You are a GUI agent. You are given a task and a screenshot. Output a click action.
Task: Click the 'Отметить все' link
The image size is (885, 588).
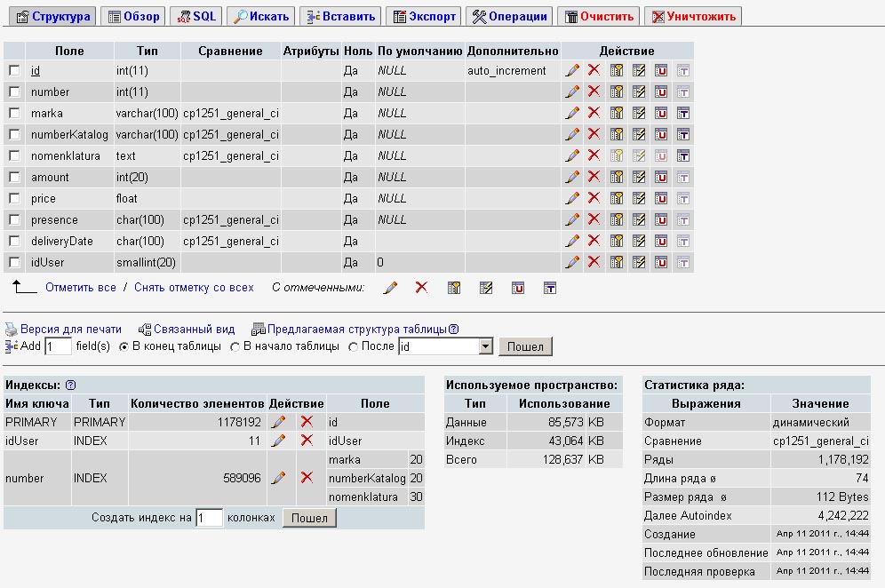(x=81, y=288)
